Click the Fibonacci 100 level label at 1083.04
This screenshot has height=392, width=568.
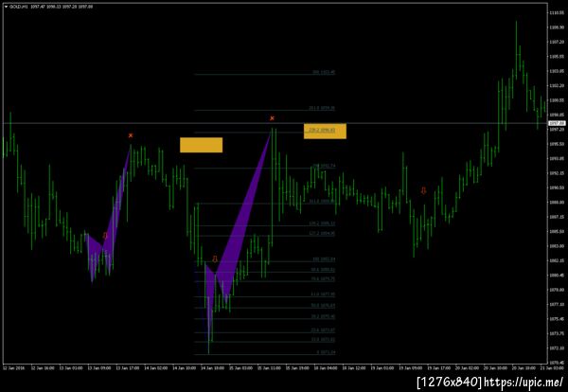324,259
